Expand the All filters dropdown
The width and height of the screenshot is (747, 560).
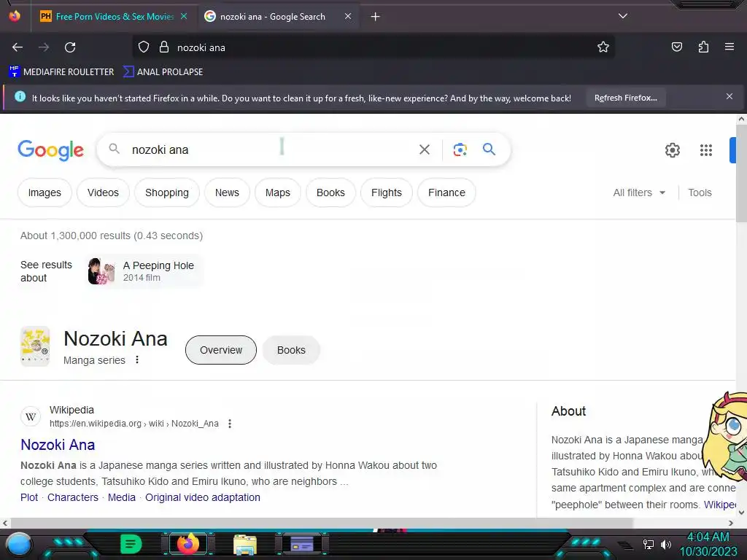click(x=639, y=192)
